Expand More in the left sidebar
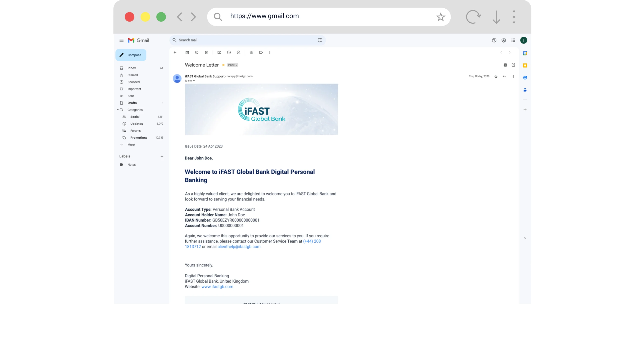 [x=131, y=145]
